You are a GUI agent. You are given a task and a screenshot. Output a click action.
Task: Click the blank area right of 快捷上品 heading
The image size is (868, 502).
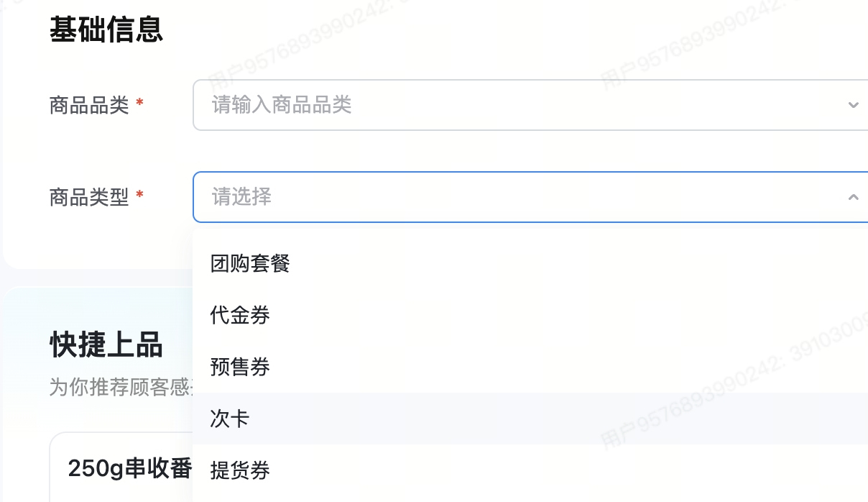(x=178, y=345)
